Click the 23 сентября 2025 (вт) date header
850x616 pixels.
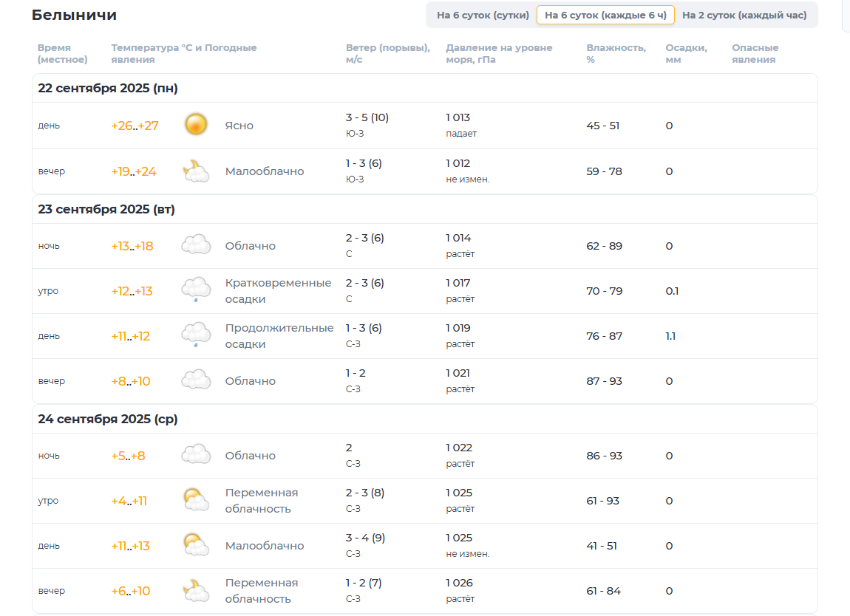106,209
